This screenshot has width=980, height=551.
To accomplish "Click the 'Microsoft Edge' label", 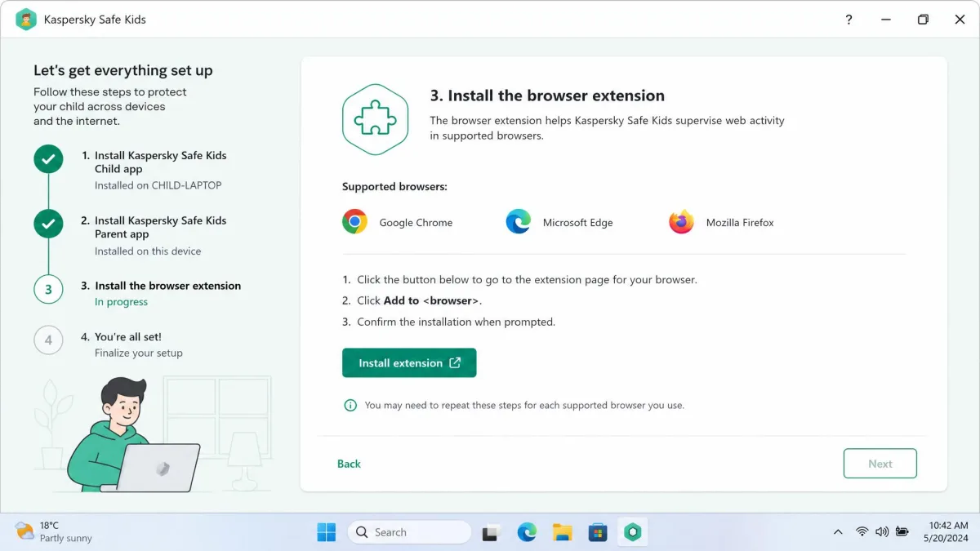I will (577, 222).
